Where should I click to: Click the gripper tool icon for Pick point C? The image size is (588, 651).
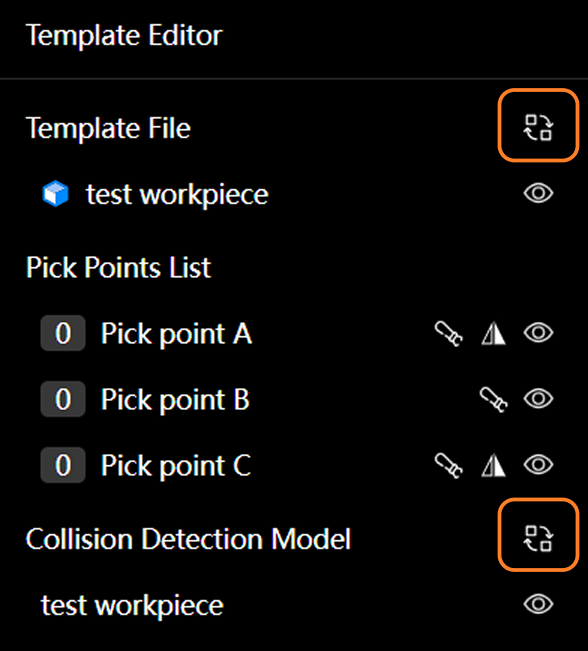(x=448, y=465)
